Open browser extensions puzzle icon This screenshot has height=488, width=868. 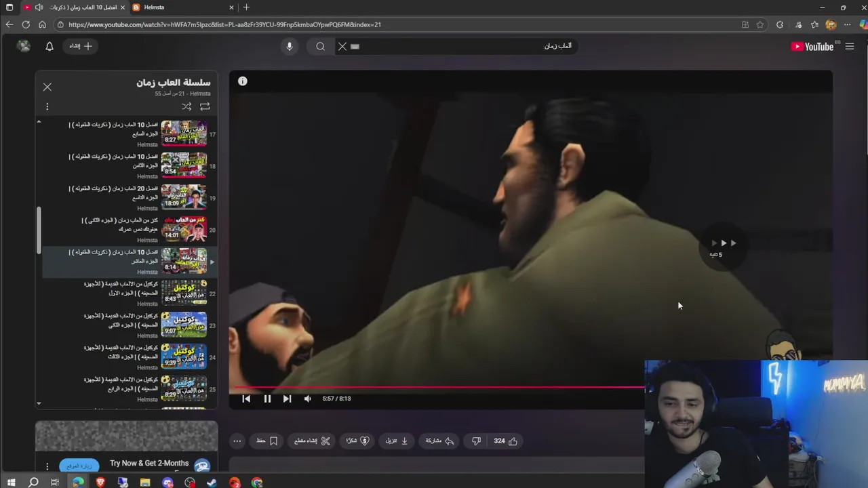pyautogui.click(x=780, y=24)
